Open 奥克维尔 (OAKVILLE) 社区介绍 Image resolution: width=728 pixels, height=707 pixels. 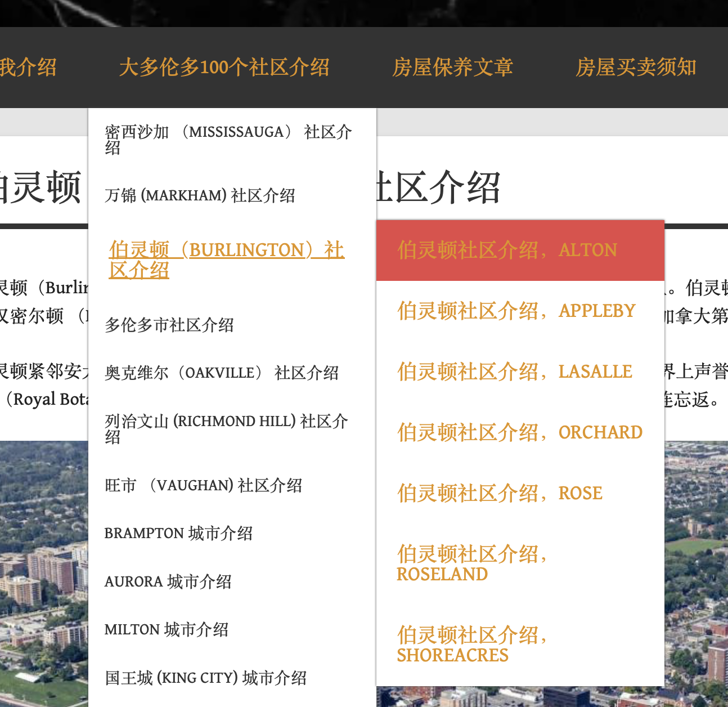pos(222,373)
